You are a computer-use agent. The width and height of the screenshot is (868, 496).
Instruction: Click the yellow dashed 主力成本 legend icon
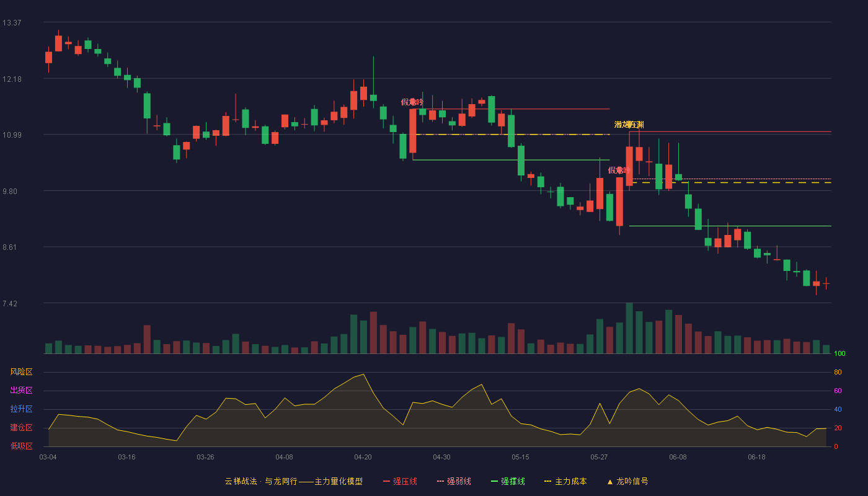click(x=547, y=481)
